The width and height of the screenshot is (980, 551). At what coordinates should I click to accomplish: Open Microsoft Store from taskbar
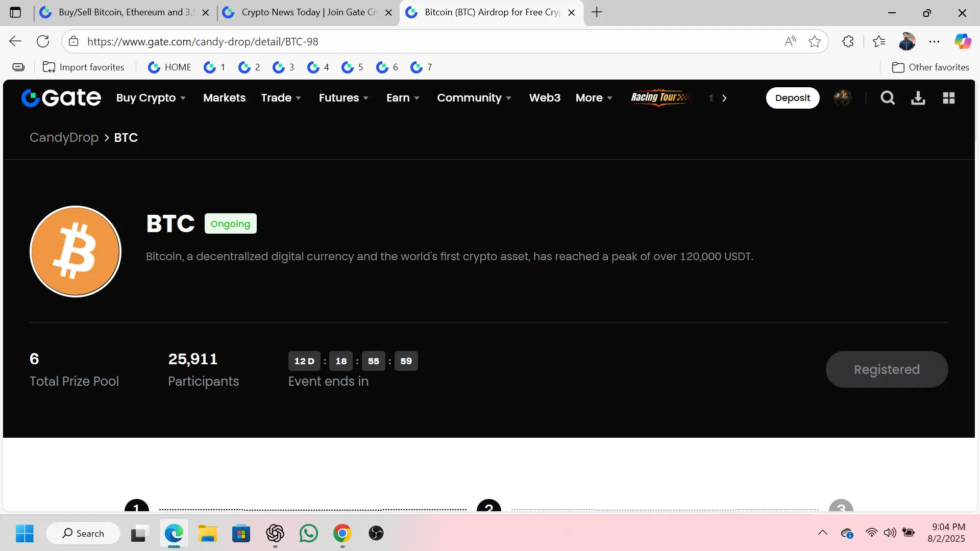241,534
